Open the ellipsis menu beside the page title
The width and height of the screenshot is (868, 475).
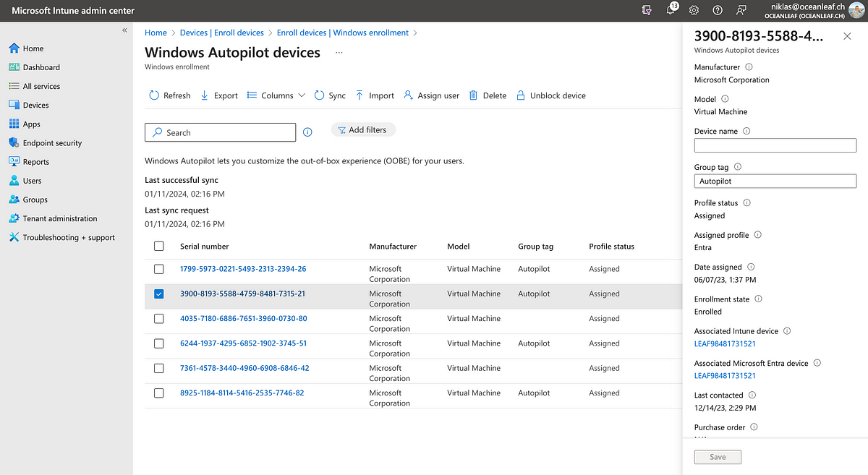(339, 53)
